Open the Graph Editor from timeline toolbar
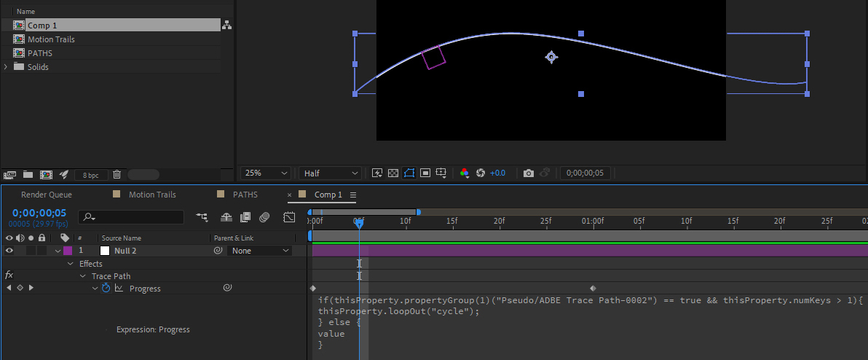868x360 pixels. pyautogui.click(x=289, y=217)
